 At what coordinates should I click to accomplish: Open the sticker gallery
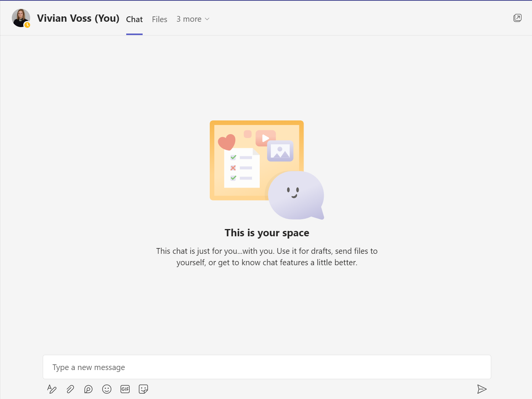point(143,389)
